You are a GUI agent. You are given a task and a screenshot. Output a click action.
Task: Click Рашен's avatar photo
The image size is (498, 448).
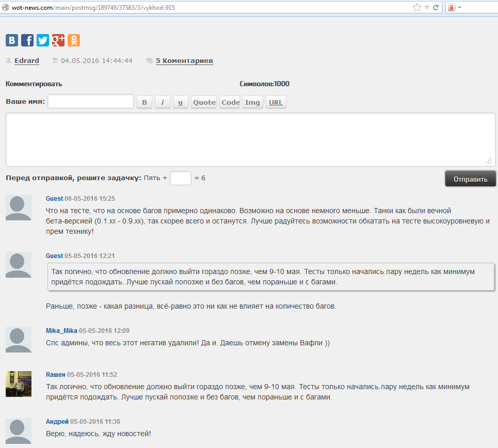[x=19, y=384]
